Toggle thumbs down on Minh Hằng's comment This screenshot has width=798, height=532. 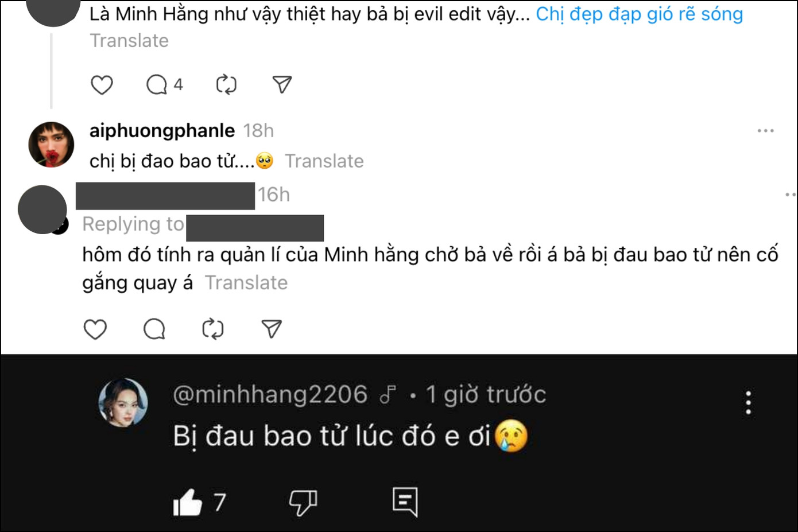click(x=303, y=502)
